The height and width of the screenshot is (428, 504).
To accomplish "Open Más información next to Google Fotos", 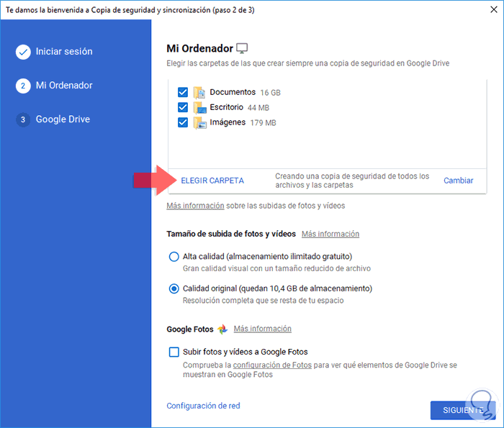I will (262, 329).
